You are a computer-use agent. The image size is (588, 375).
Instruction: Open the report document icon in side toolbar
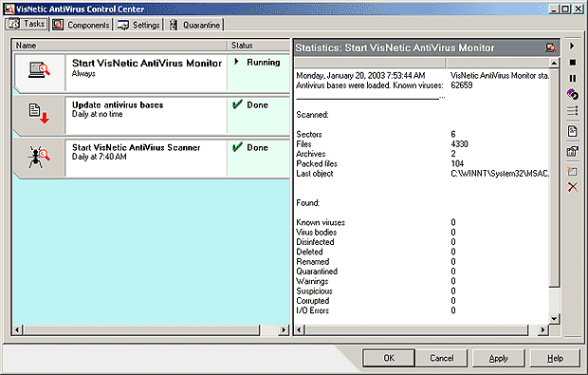pos(572,131)
